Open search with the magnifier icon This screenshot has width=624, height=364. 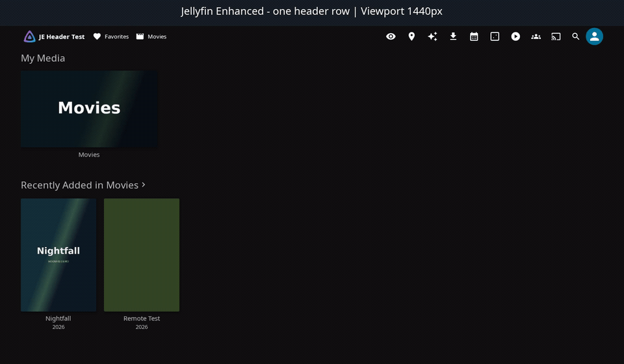click(575, 36)
